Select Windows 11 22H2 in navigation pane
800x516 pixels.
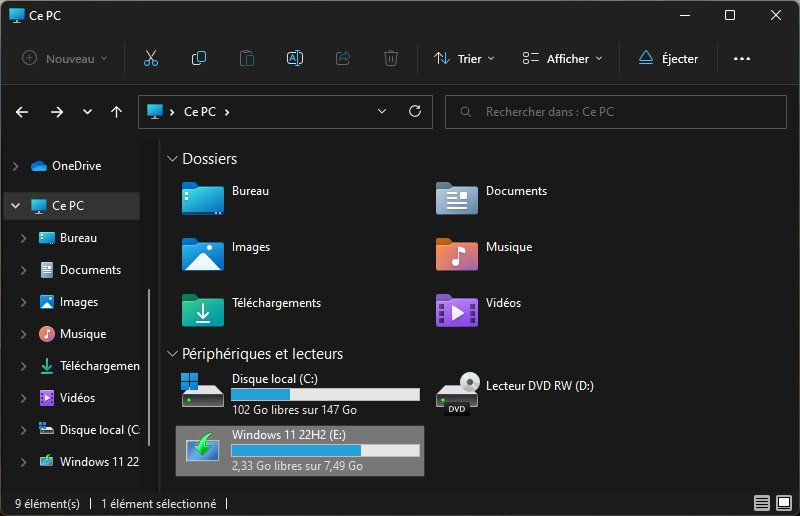click(89, 462)
